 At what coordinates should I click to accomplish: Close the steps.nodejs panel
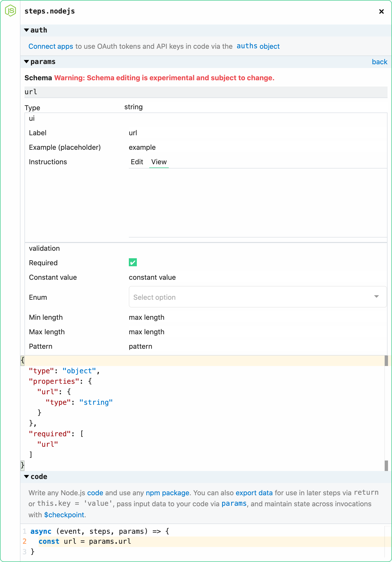(x=381, y=11)
